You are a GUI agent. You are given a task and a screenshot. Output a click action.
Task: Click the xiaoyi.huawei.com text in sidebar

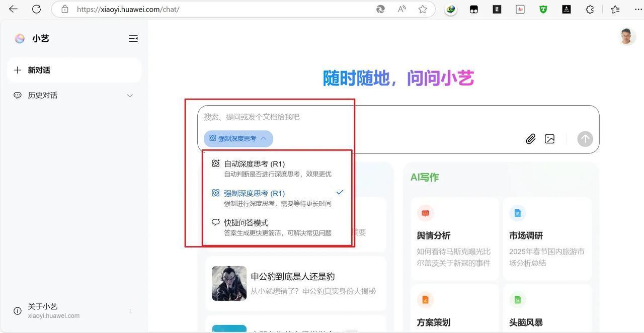(x=54, y=316)
